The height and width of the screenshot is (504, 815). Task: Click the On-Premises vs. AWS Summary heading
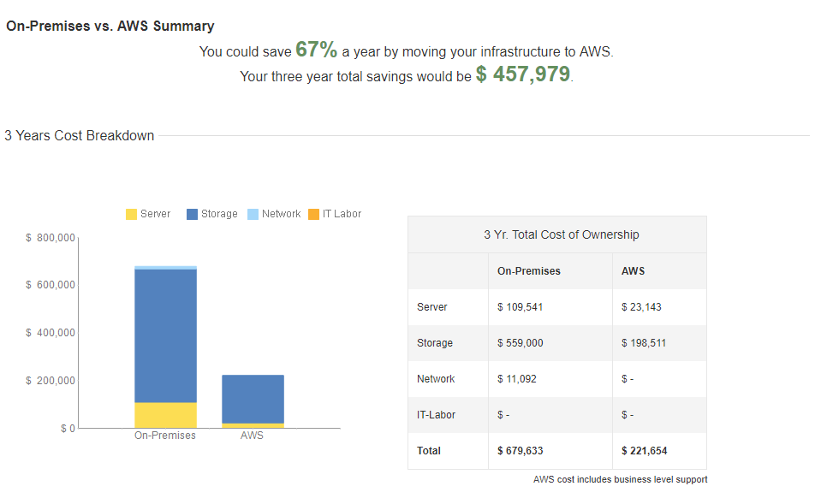110,26
